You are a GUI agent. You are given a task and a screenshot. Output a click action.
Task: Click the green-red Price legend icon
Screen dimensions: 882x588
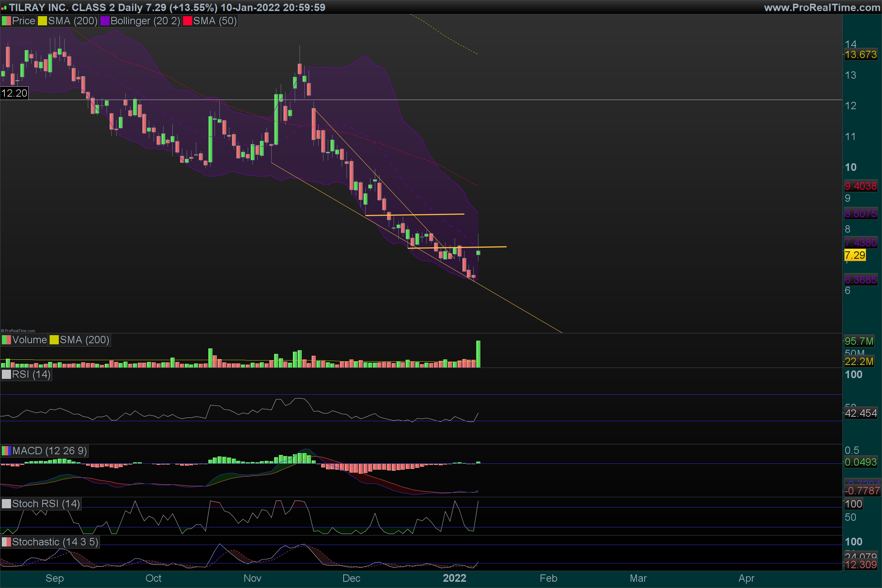(6, 21)
